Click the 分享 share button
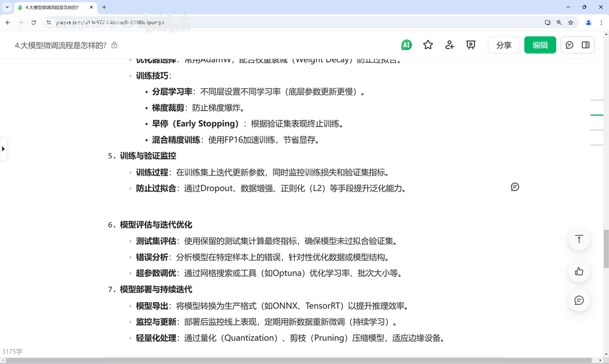The image size is (609, 364). [504, 45]
